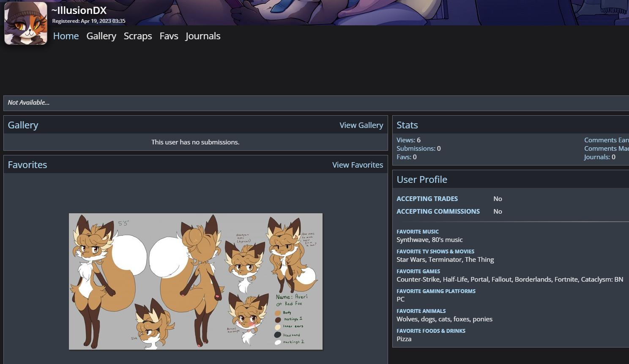The height and width of the screenshot is (364, 629).
Task: Click the Gallery section heading
Action: pyautogui.click(x=23, y=125)
